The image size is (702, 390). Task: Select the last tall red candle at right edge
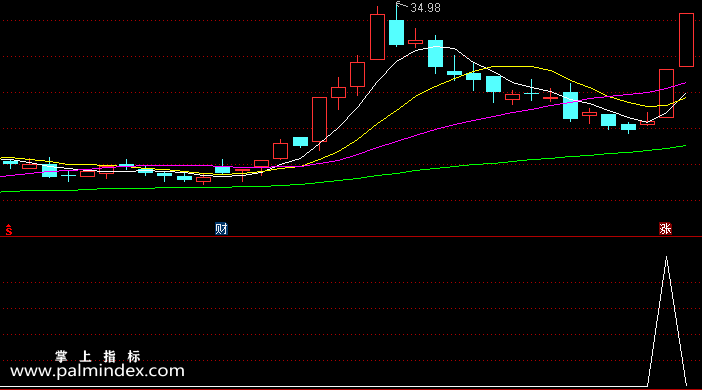pos(686,40)
